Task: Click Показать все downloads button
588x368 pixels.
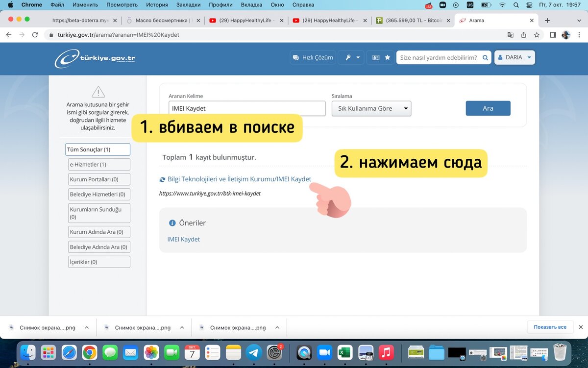Action: pos(550,327)
